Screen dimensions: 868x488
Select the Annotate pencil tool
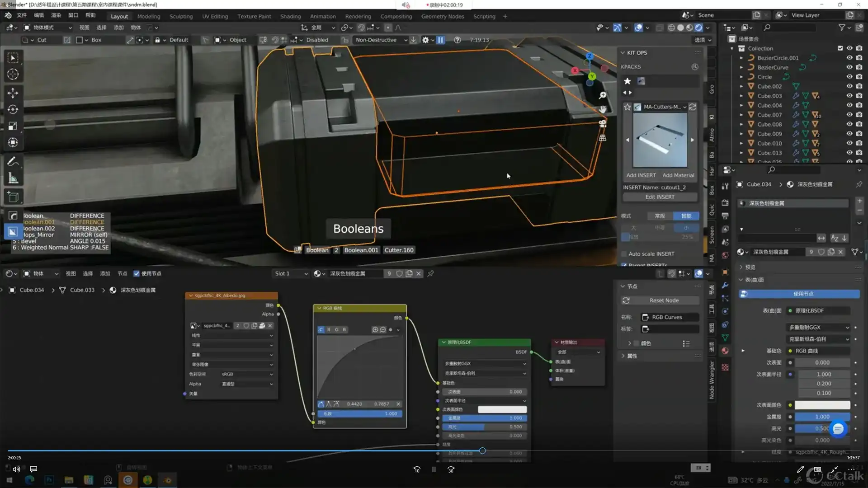[x=13, y=161]
